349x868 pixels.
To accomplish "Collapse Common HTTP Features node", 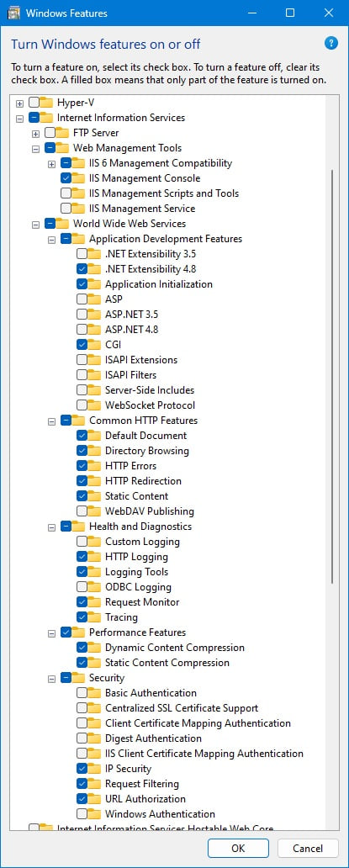I will [52, 421].
